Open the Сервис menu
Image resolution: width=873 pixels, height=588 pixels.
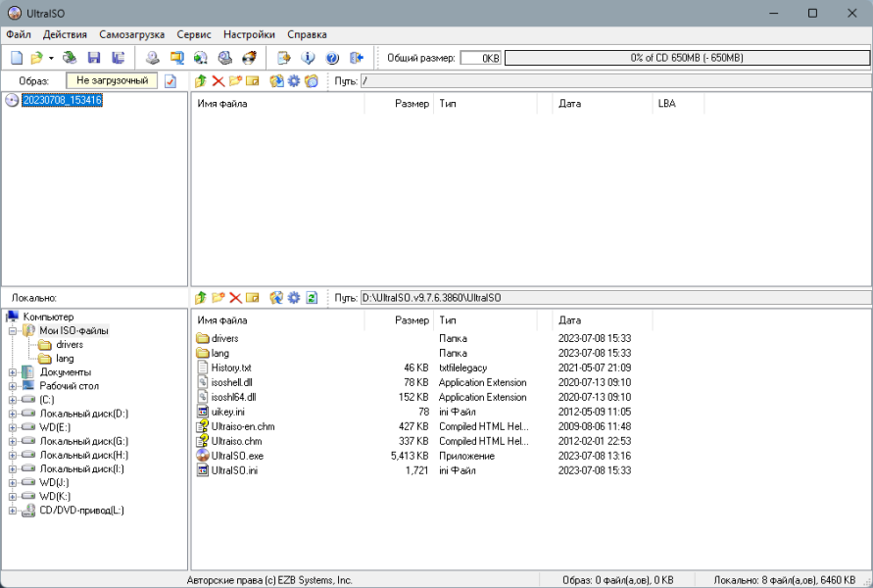(x=194, y=34)
